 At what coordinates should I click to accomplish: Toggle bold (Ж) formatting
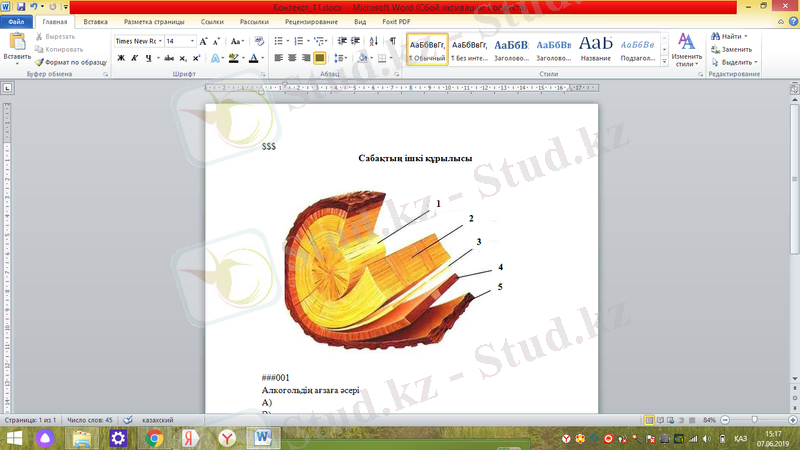(121, 58)
